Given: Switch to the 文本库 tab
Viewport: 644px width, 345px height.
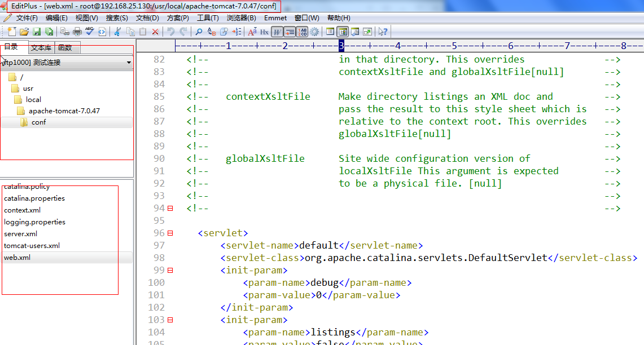Looking at the screenshot, I should point(41,48).
